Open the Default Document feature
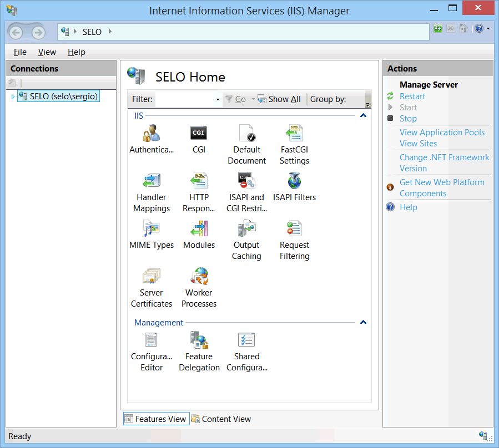Viewport: 499px width, 448px height. 246,145
